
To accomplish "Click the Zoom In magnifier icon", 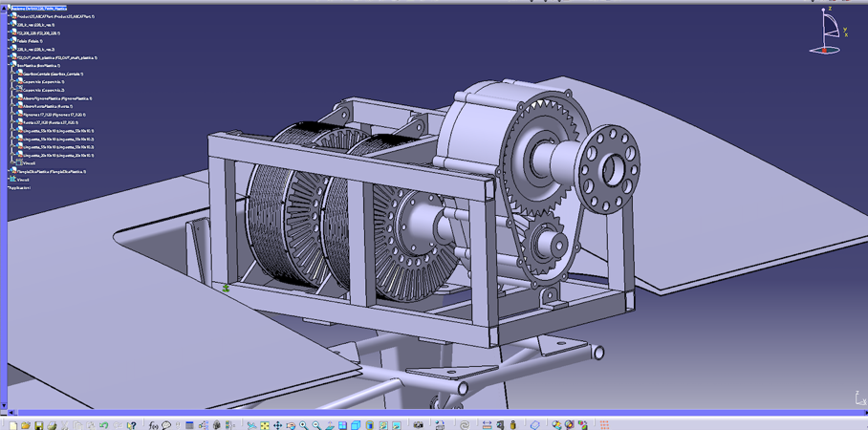I will [303, 425].
